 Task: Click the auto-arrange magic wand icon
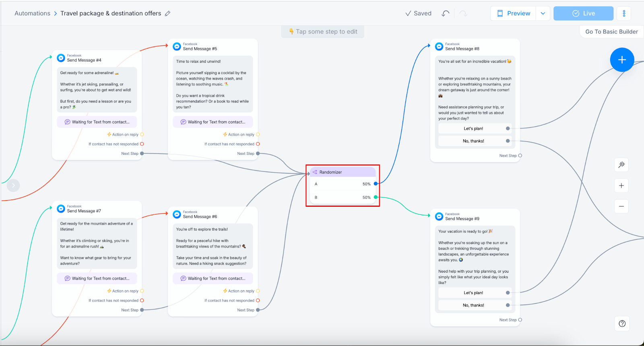[621, 165]
